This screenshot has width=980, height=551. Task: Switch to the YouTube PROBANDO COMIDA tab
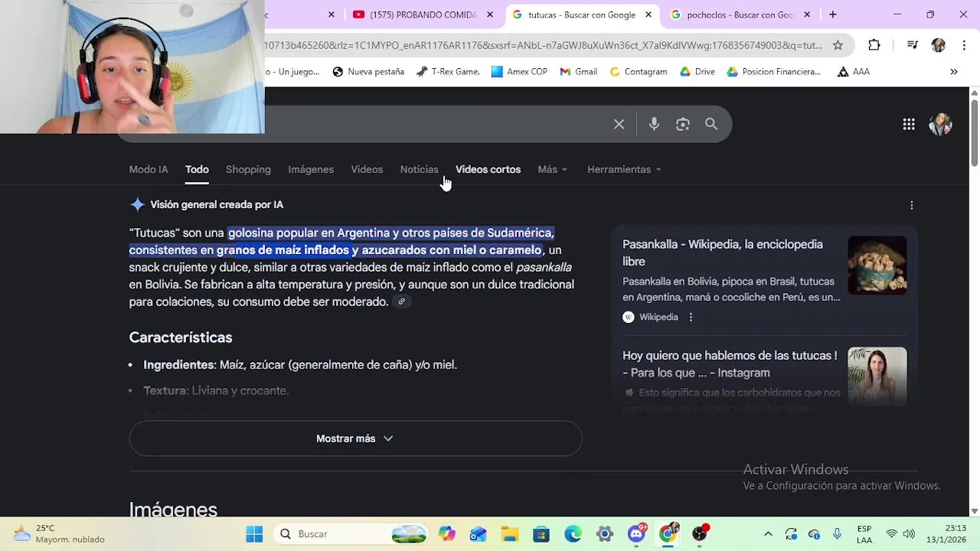423,15
